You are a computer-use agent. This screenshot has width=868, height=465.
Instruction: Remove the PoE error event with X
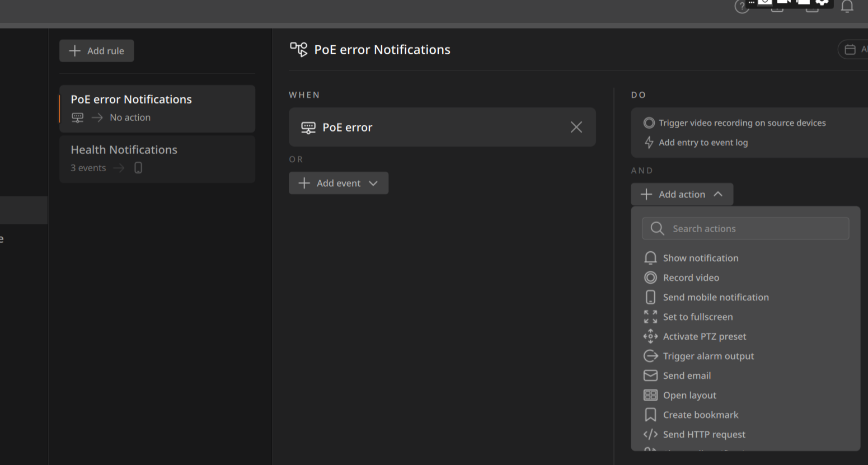(576, 127)
